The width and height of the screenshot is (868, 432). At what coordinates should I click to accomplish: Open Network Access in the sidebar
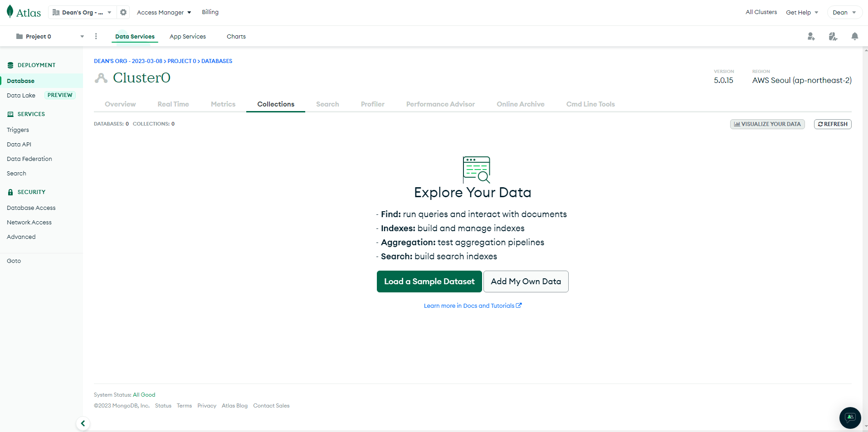[x=29, y=222]
